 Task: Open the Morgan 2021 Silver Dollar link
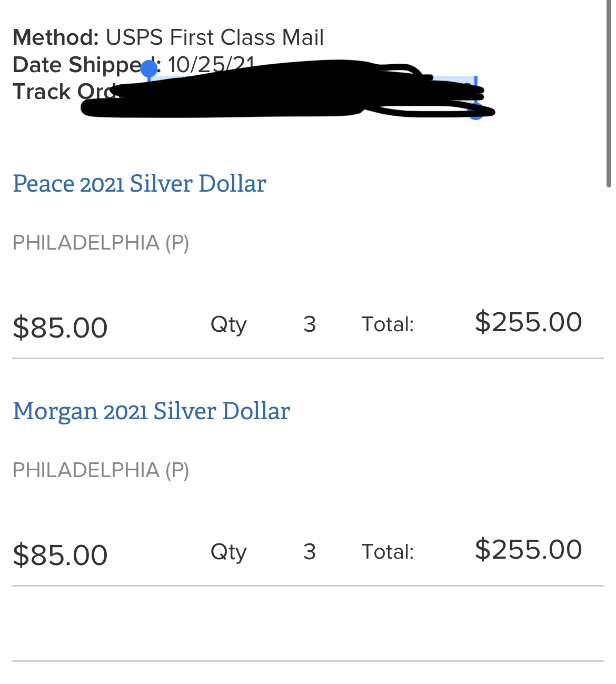152,411
